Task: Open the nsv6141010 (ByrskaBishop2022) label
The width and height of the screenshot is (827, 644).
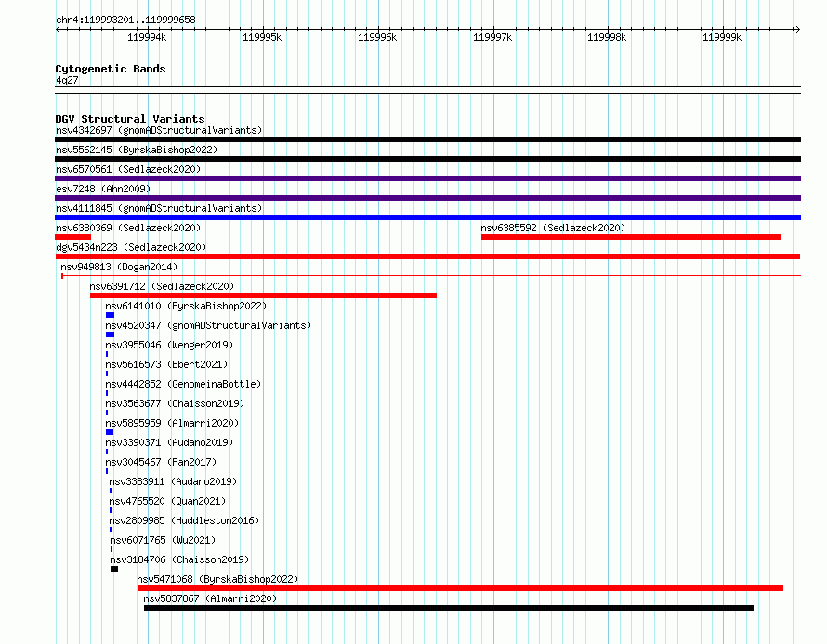Action: tap(186, 306)
